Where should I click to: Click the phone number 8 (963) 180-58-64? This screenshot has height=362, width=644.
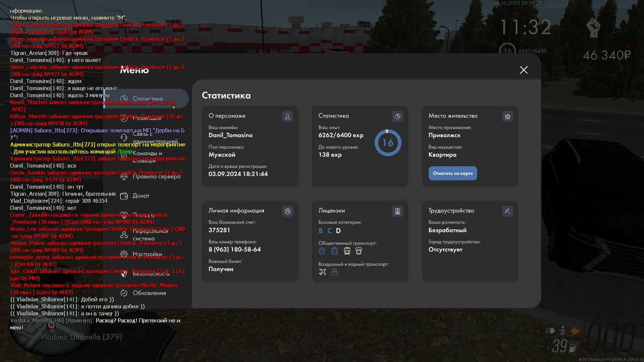[235, 249]
